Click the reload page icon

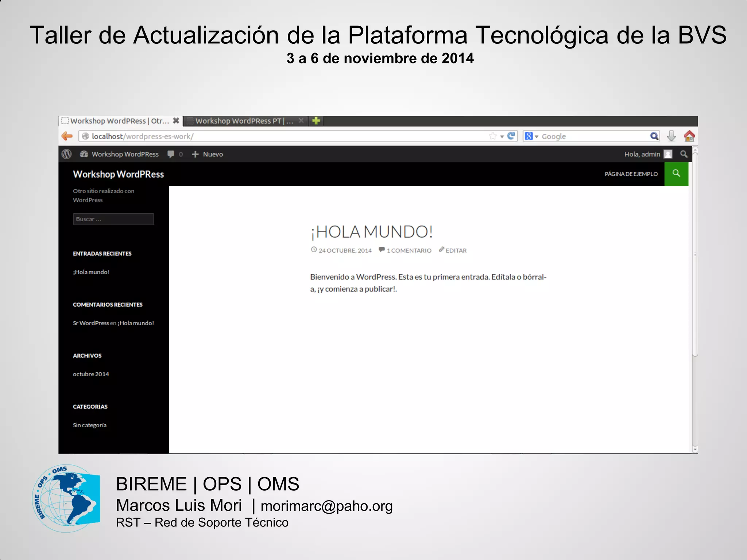pyautogui.click(x=511, y=136)
